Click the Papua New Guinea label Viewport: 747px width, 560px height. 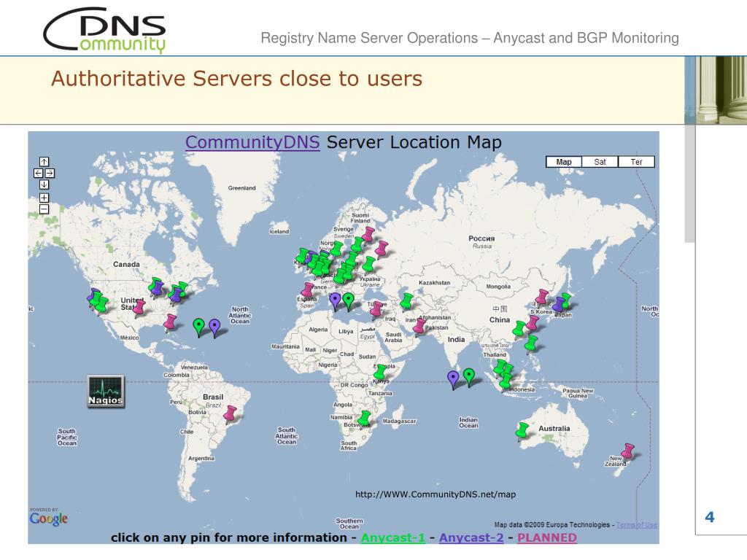pos(578,393)
